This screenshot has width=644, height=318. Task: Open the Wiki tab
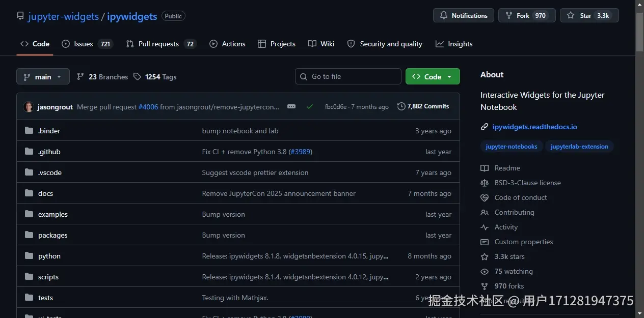pos(321,44)
